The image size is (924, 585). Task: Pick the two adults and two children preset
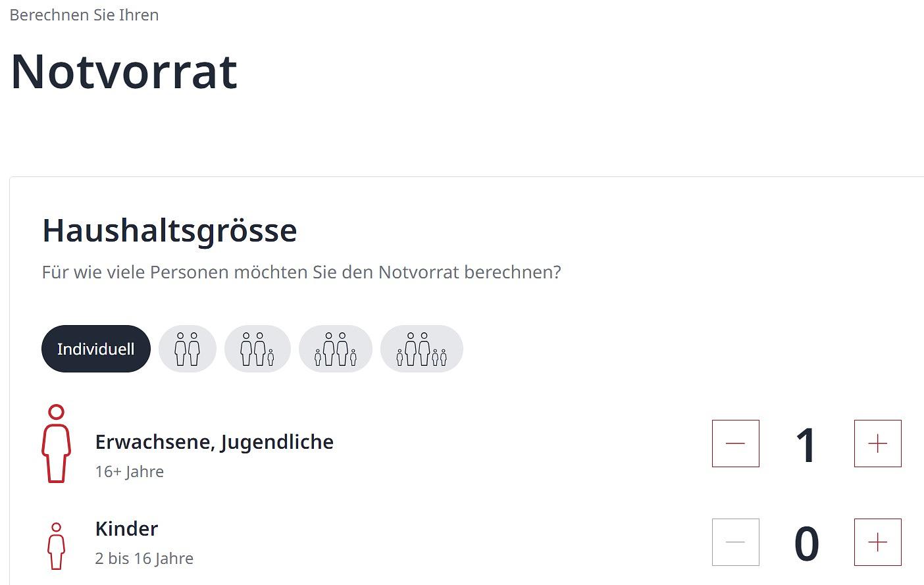click(336, 349)
